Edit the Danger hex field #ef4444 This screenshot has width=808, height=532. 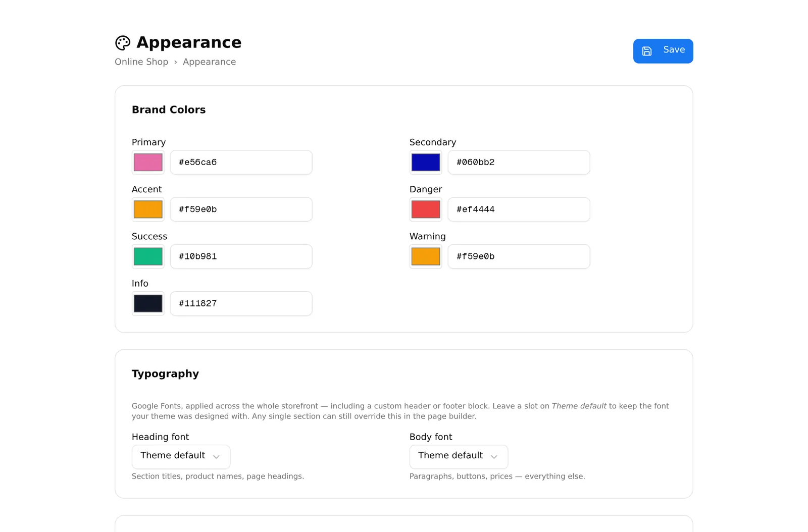(519, 209)
